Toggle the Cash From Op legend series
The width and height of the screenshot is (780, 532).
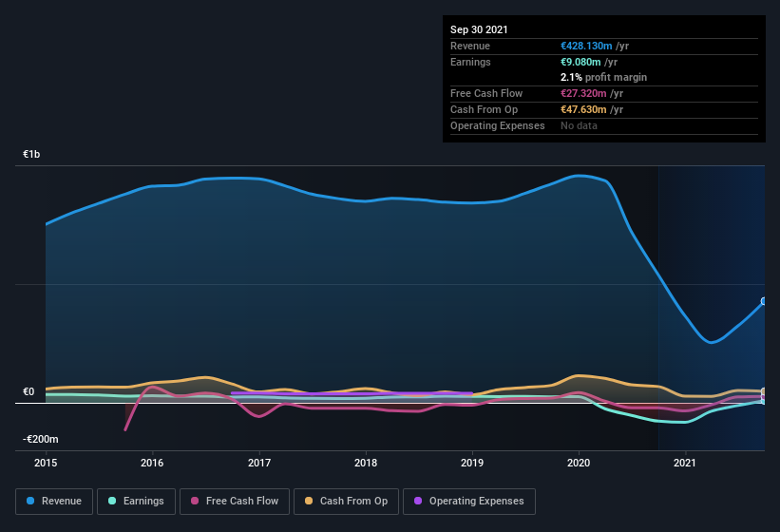346,502
